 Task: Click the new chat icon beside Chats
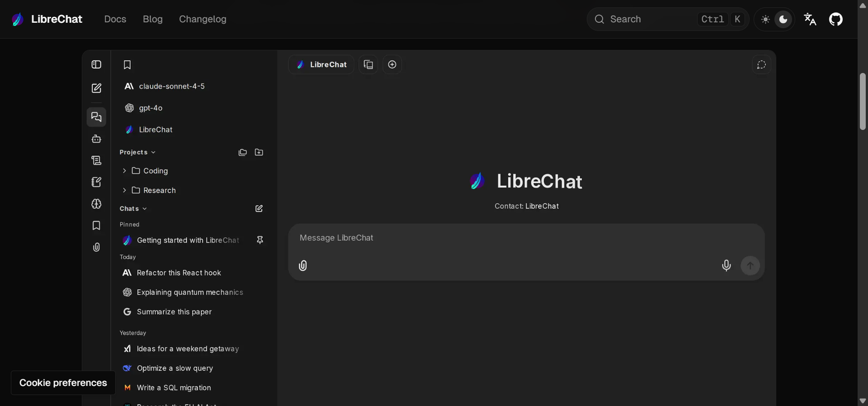pos(259,208)
